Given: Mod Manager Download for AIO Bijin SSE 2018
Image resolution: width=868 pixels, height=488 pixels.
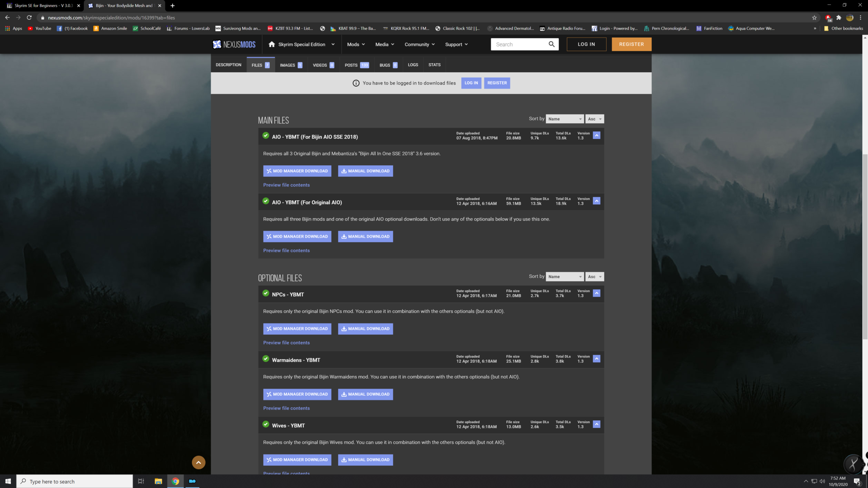Looking at the screenshot, I should pyautogui.click(x=297, y=171).
